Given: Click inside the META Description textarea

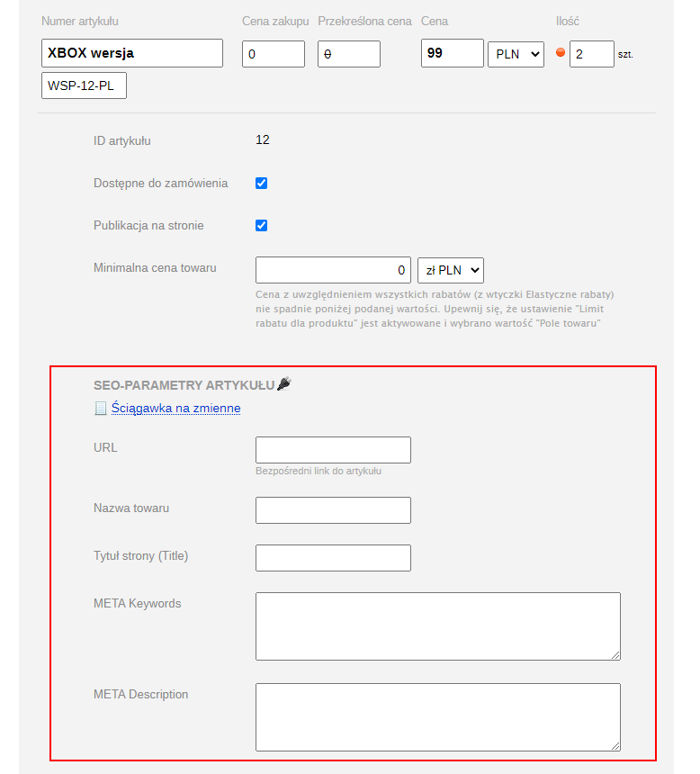Looking at the screenshot, I should tap(437, 716).
